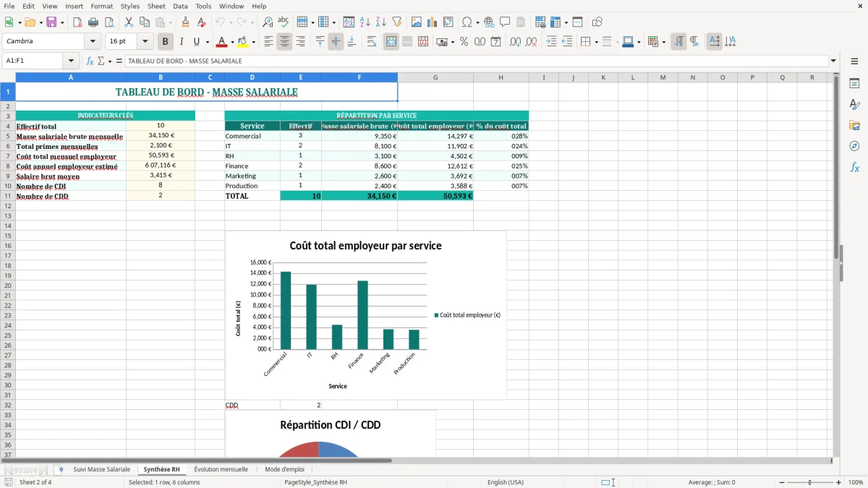Toggle Align Right
Viewport: 868px width, 488px height.
point(300,42)
